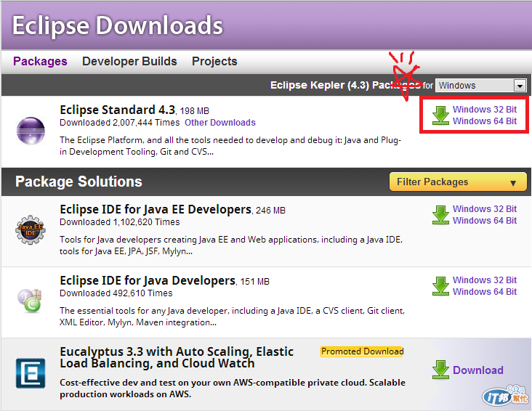Click the '246 MB' size text

click(x=271, y=211)
